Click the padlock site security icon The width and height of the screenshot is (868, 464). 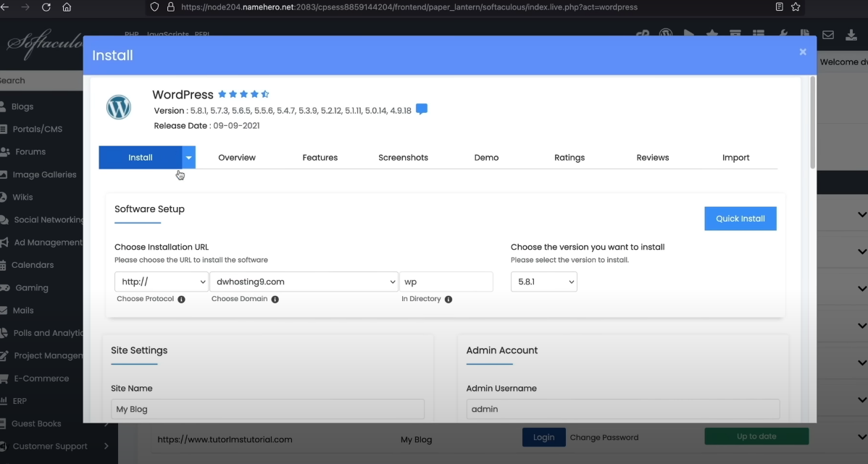point(170,7)
